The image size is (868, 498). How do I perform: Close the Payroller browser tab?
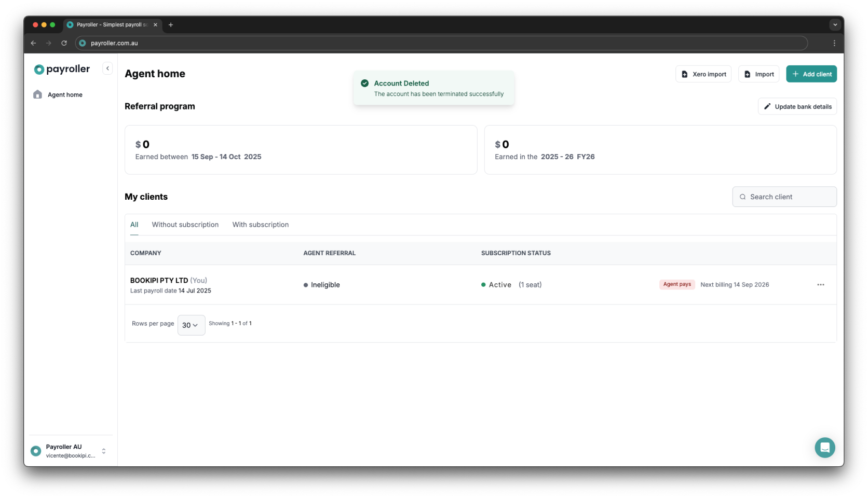point(155,25)
